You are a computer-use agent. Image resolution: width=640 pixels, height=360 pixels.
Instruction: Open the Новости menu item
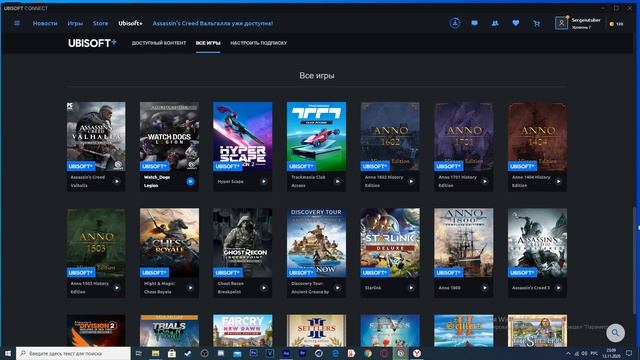point(45,23)
